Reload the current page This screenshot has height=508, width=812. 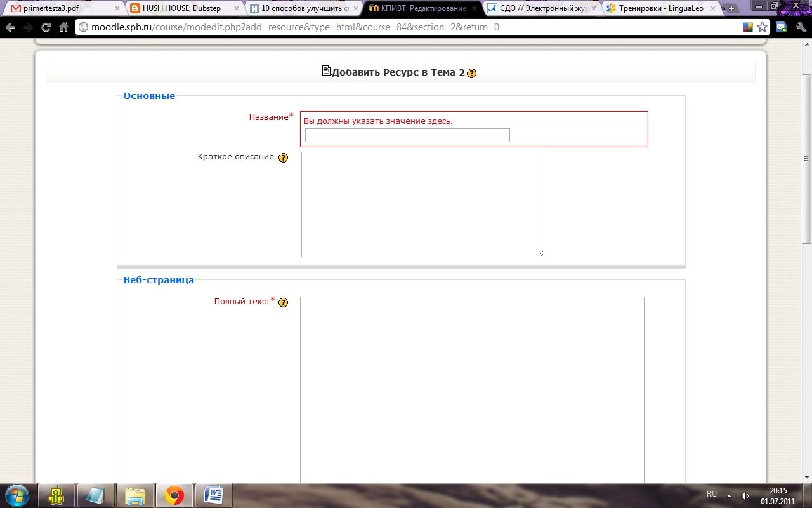pyautogui.click(x=46, y=27)
